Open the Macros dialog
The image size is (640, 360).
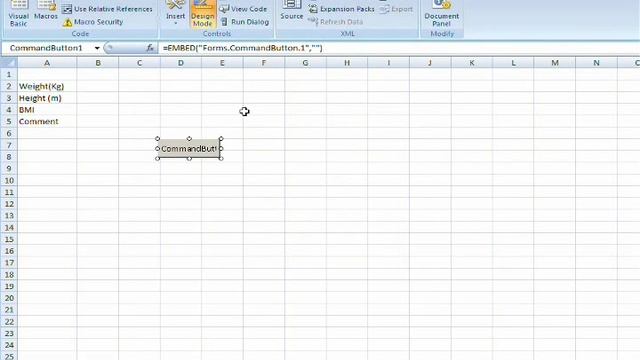(46, 11)
